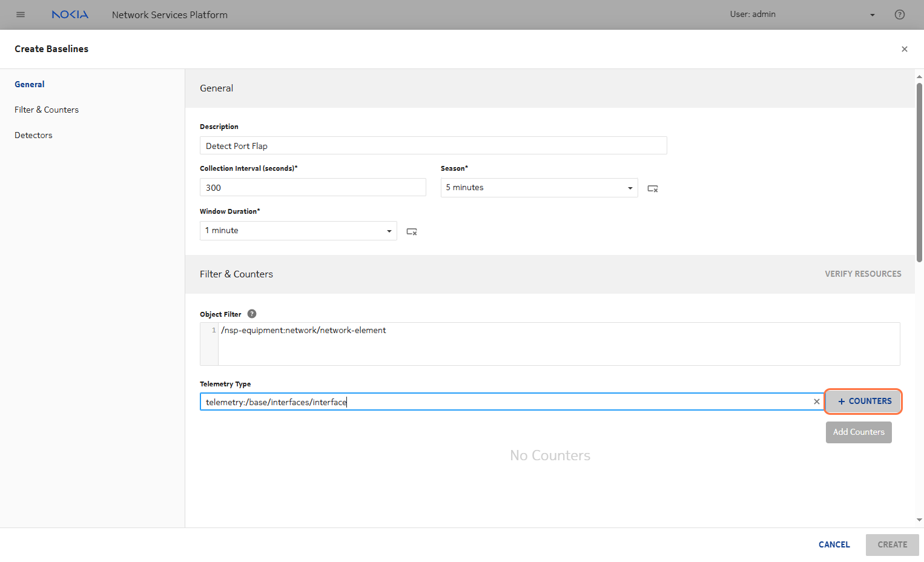
Task: Expand the Season dropdown
Action: [630, 188]
